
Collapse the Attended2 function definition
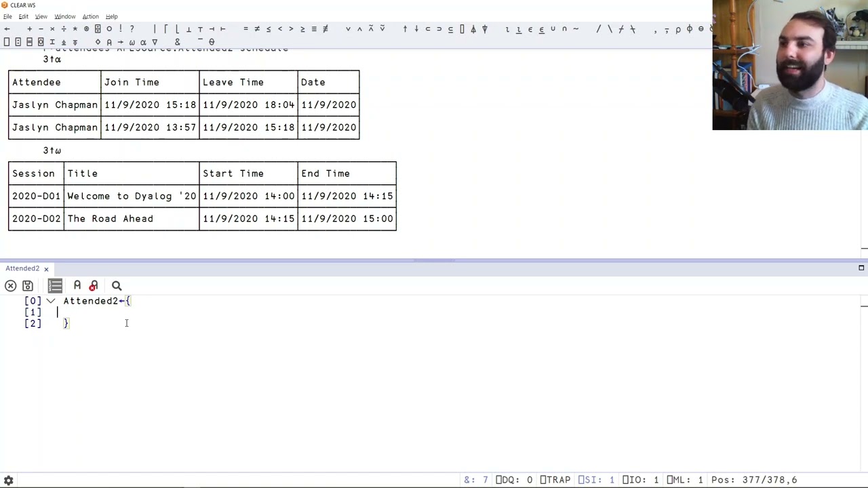pyautogui.click(x=50, y=301)
